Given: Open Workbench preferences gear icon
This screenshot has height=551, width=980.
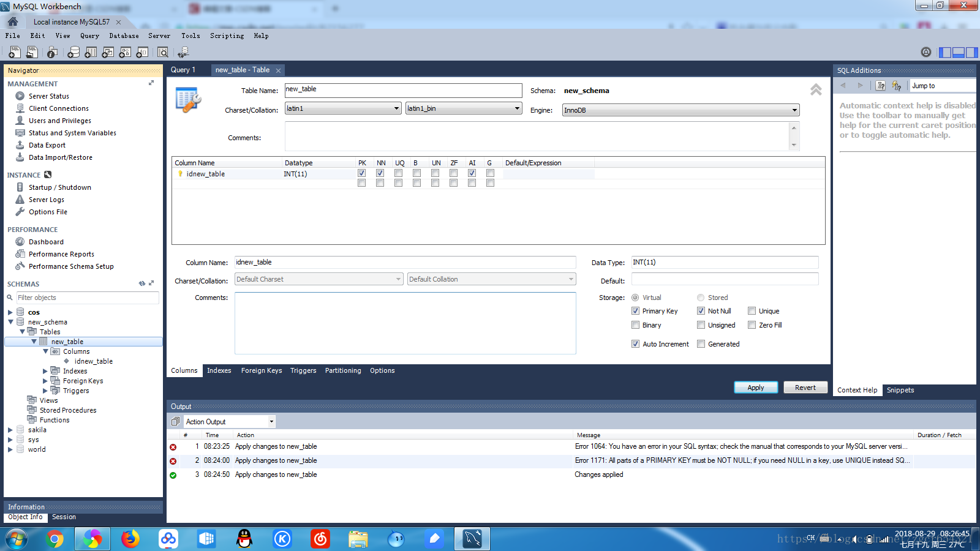Looking at the screenshot, I should (x=926, y=52).
